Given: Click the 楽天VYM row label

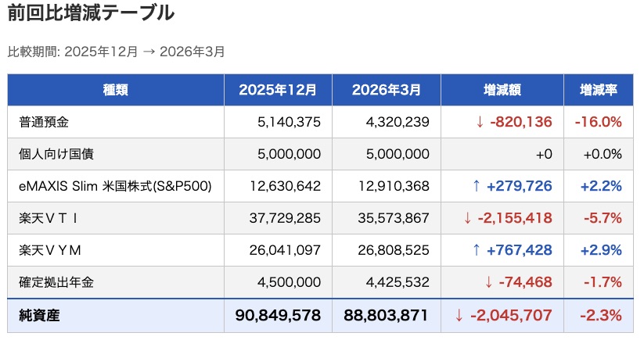Looking at the screenshot, I should [51, 250].
